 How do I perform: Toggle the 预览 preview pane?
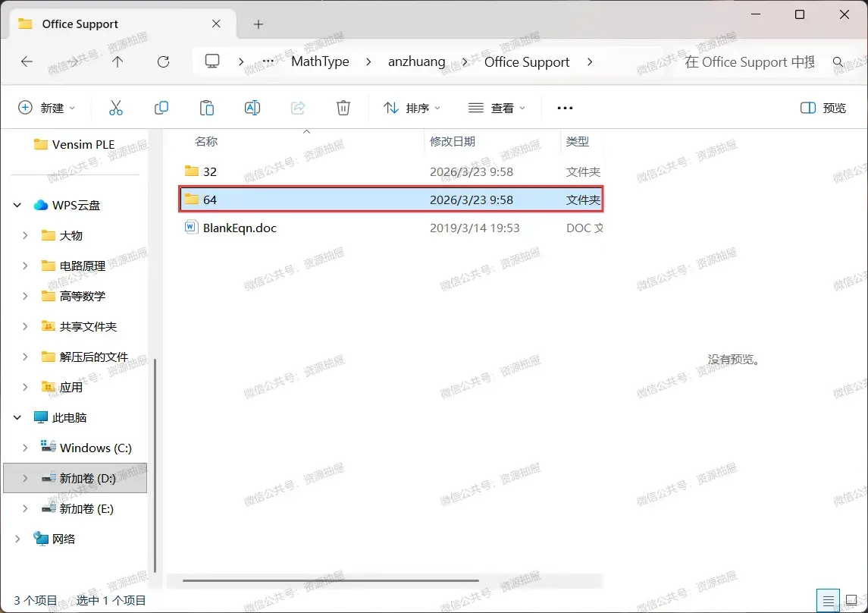coord(823,108)
